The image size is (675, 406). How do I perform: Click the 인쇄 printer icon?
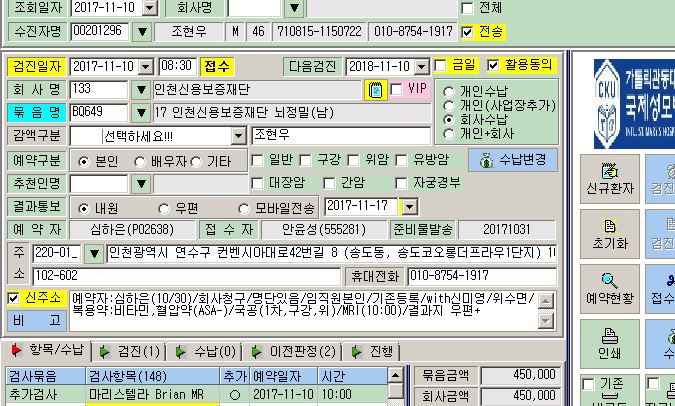point(610,344)
